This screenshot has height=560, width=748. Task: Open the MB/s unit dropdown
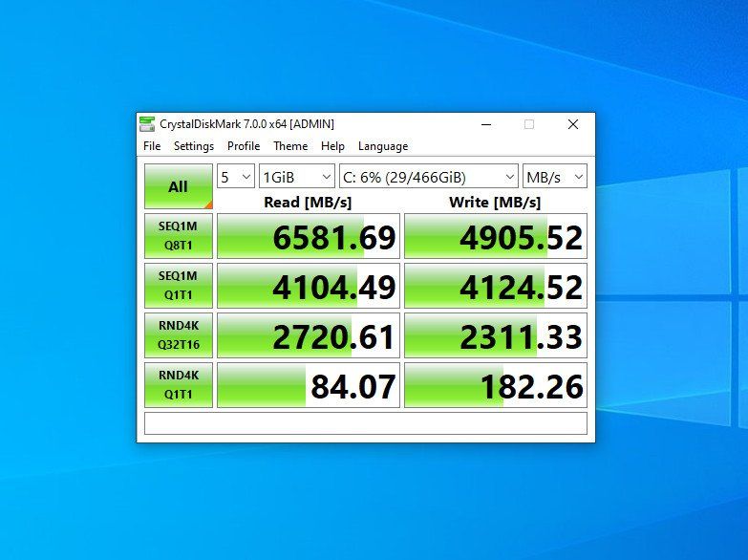pyautogui.click(x=555, y=177)
